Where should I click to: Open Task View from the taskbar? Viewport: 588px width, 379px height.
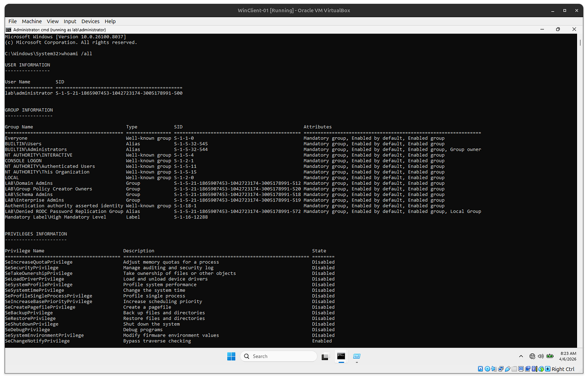tap(325, 357)
